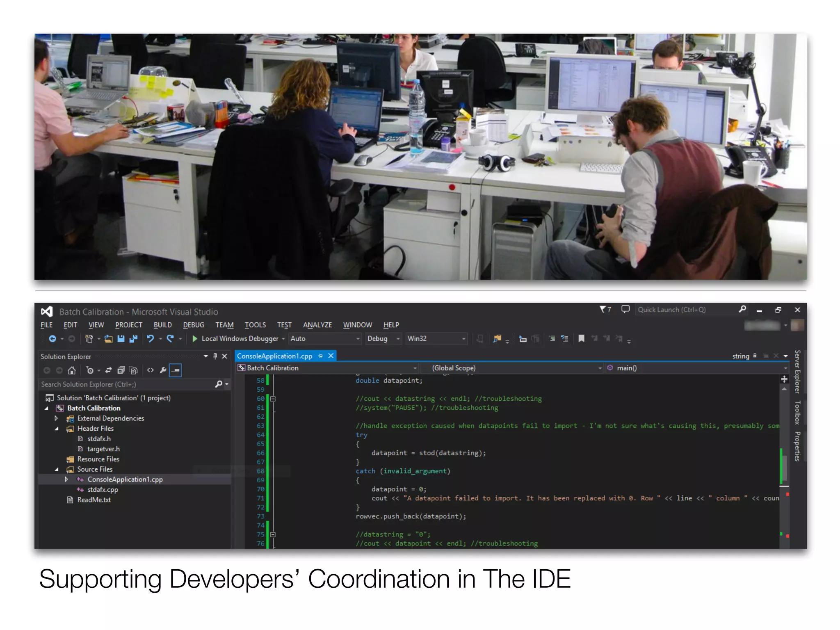840x630 pixels.
Task: Click the Undo arrow icon
Action: (151, 339)
